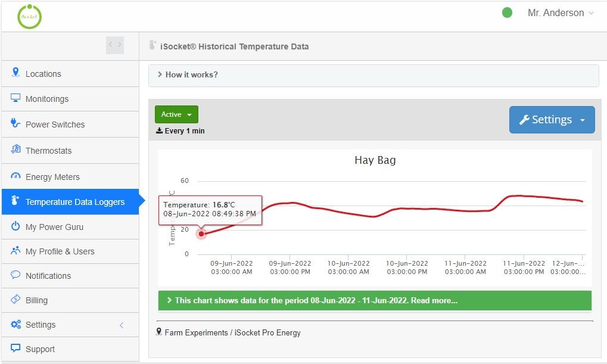607x364 pixels.
Task: Open the My Profile & Users page
Action: click(x=70, y=251)
